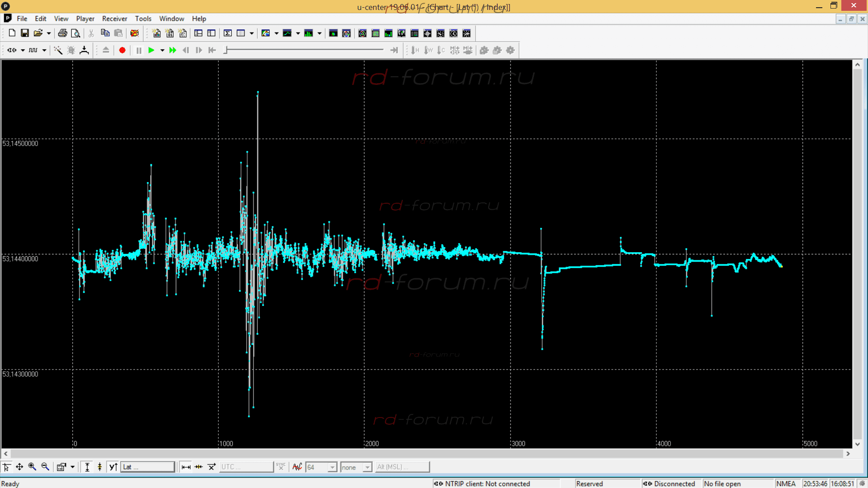Select the Pan move tool

19,467
